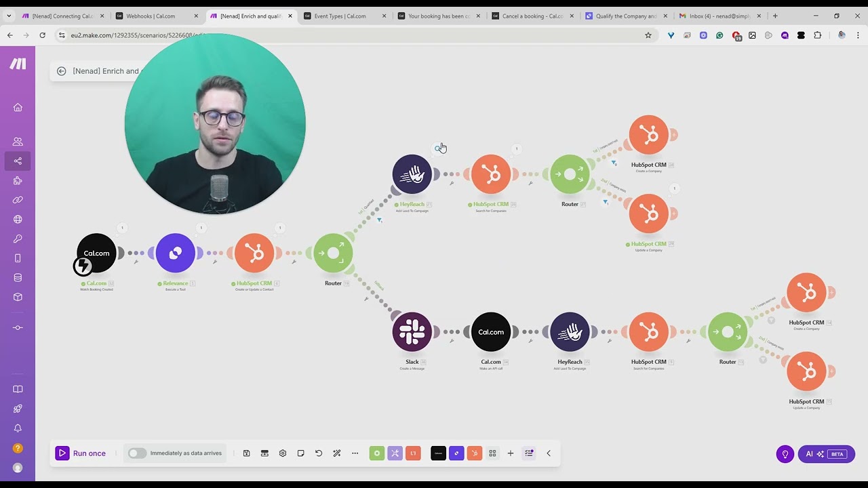Screen dimensions: 868x488
Task: Click Run once button
Action: [x=81, y=453]
